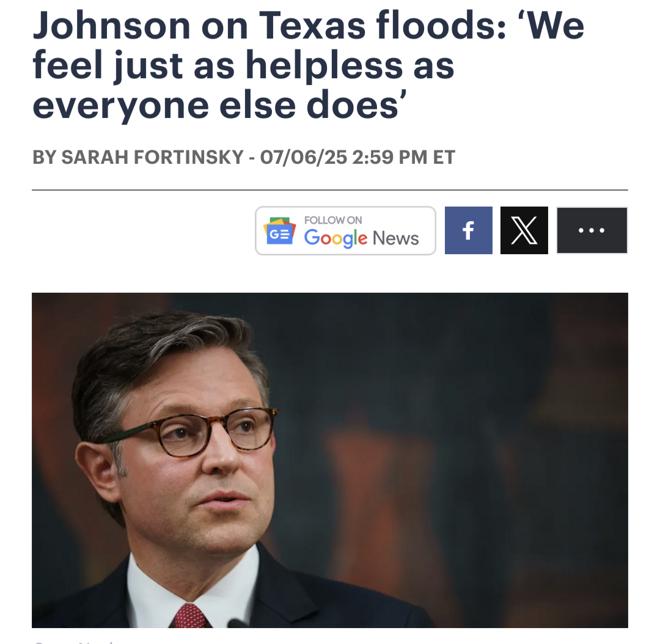Viewport: 660px width, 644px height.
Task: Click the 'Johnson on Texas floods' headline
Action: 308,65
